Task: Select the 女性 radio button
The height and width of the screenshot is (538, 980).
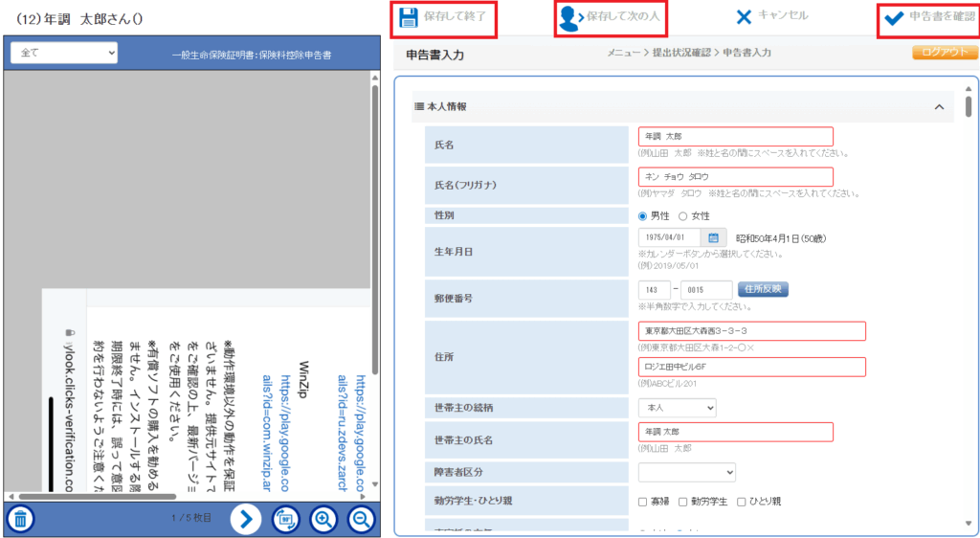Action: click(683, 216)
